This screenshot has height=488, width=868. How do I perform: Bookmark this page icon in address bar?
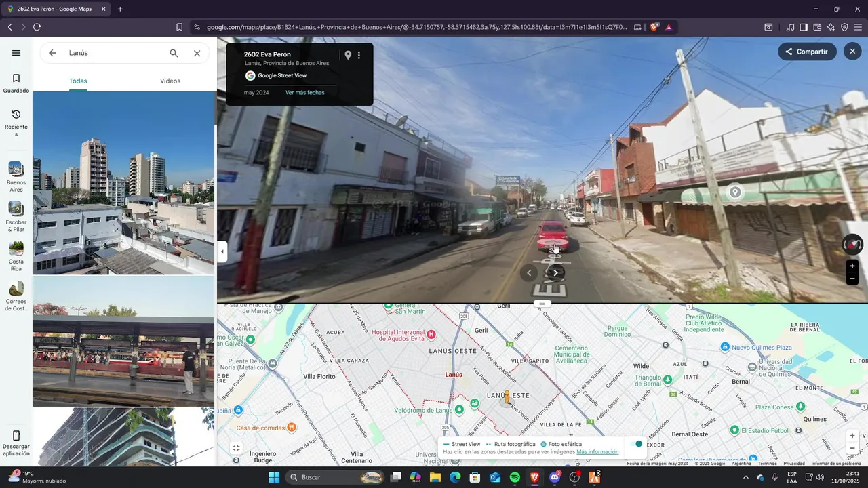[179, 27]
